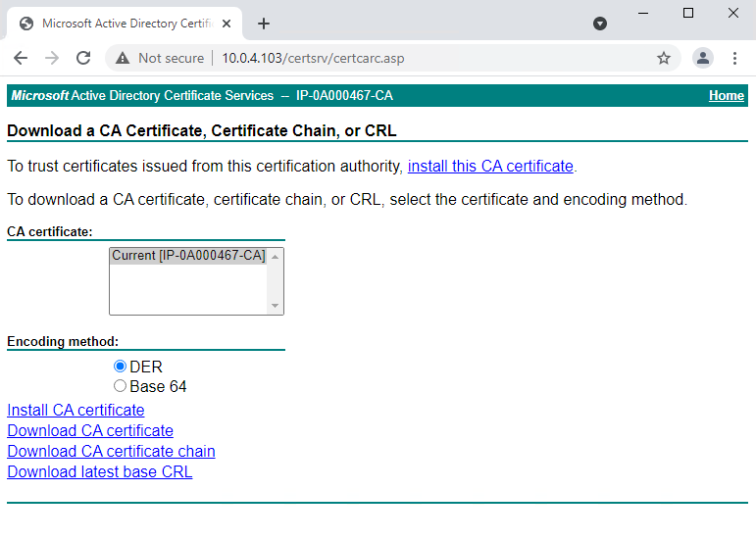This screenshot has height=540, width=756.
Task: Click the 'Download a CA Certificate, Certificate Chain, or CRL' heading
Action: [x=202, y=130]
